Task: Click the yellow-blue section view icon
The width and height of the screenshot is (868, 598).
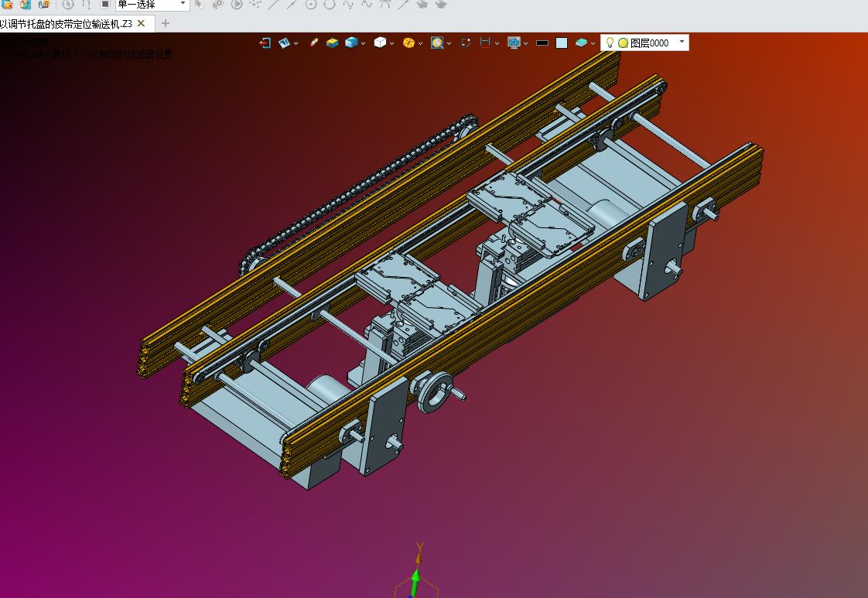Action: click(332, 43)
